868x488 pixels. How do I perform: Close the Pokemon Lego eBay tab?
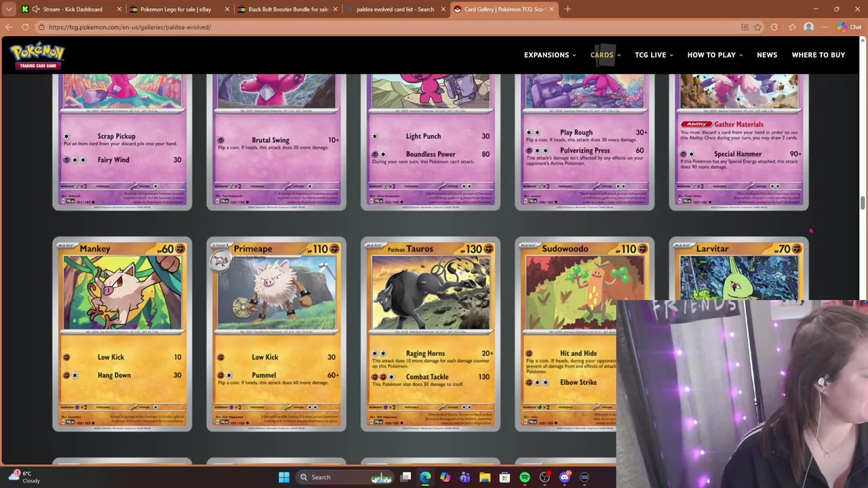click(227, 9)
